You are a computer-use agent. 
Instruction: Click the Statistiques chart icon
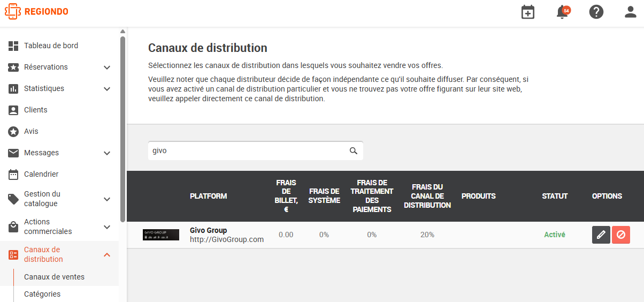tap(14, 89)
